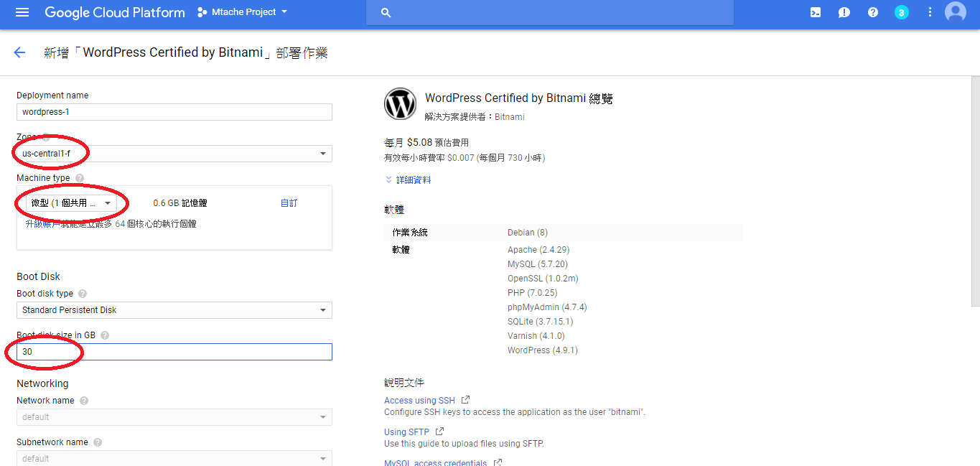Click the Networking section heading
Viewport: 980px width, 466px height.
click(42, 383)
